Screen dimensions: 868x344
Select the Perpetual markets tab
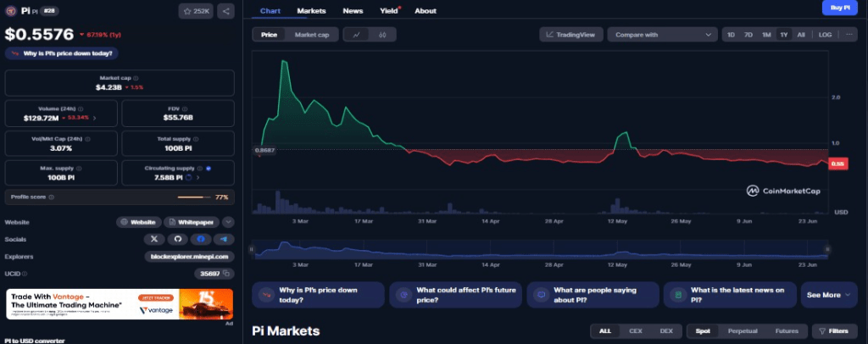click(x=743, y=330)
